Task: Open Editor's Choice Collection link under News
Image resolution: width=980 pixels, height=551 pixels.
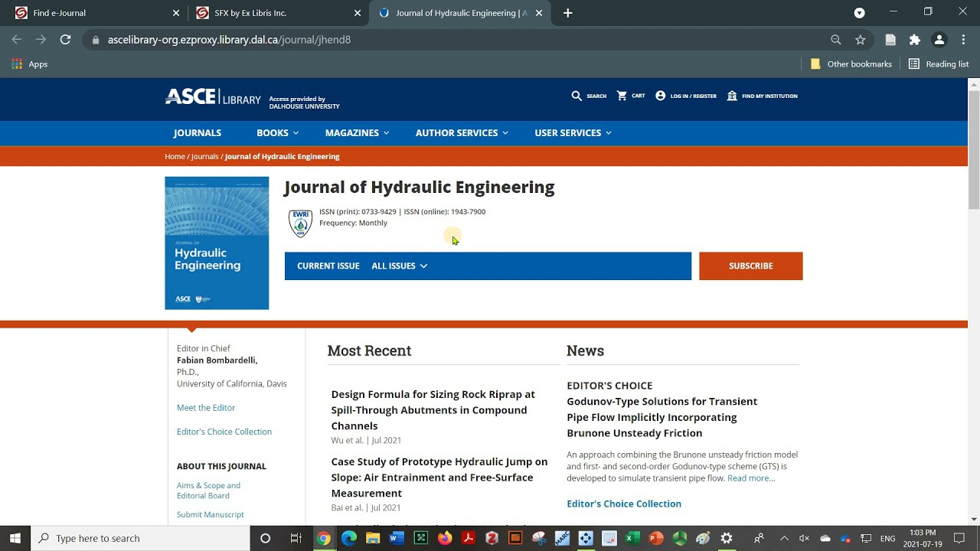Action: 624,504
